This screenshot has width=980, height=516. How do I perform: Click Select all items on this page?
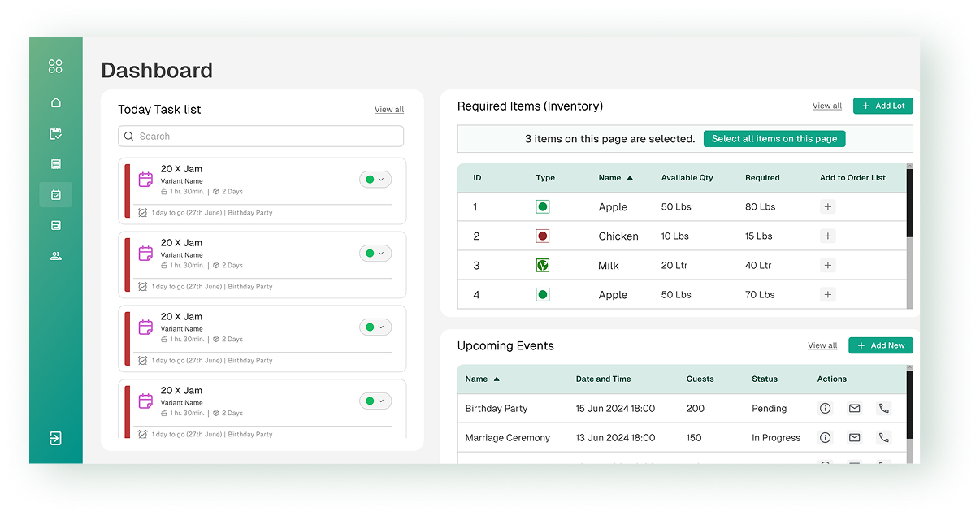pos(774,139)
